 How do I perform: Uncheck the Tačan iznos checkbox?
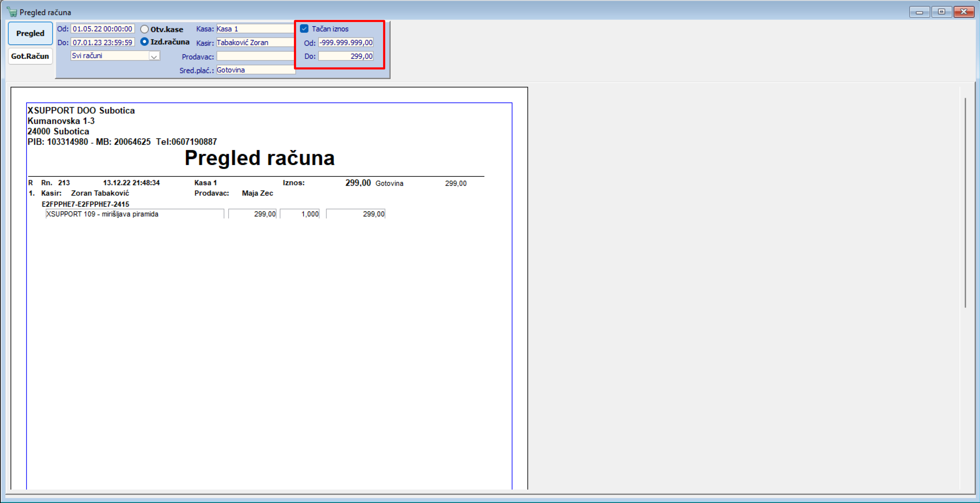coord(304,28)
